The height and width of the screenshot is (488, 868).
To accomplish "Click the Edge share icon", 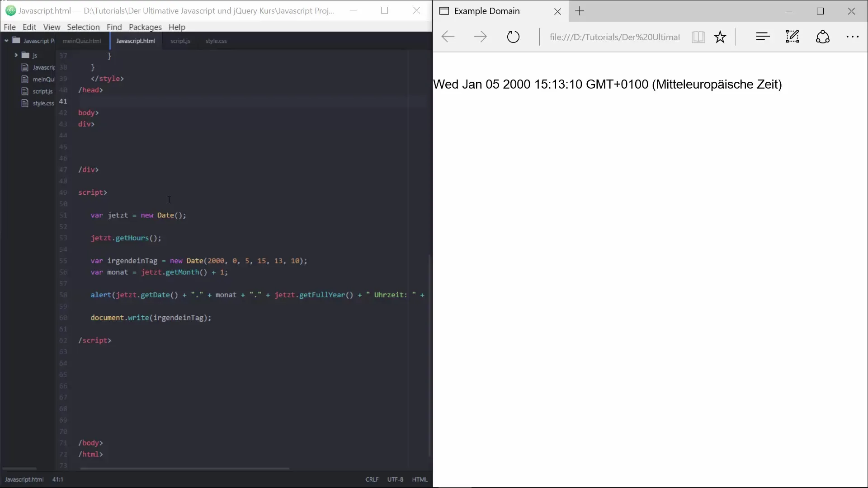I will [x=823, y=37].
